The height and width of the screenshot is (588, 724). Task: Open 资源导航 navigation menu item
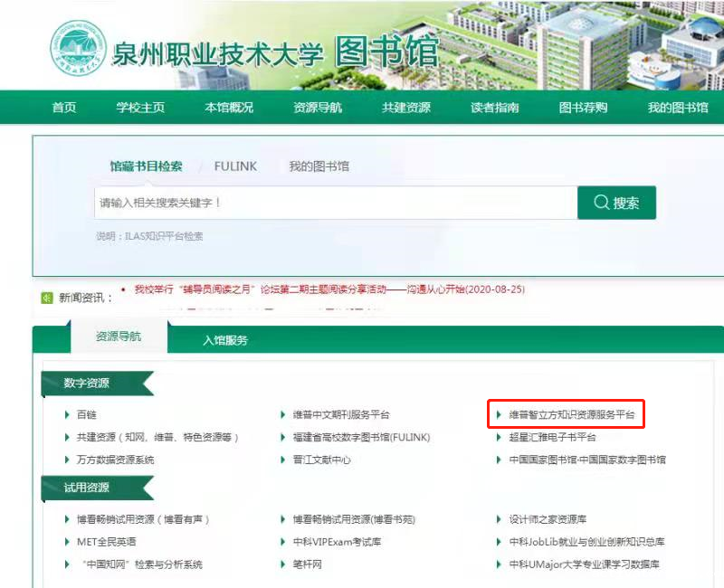[x=318, y=108]
